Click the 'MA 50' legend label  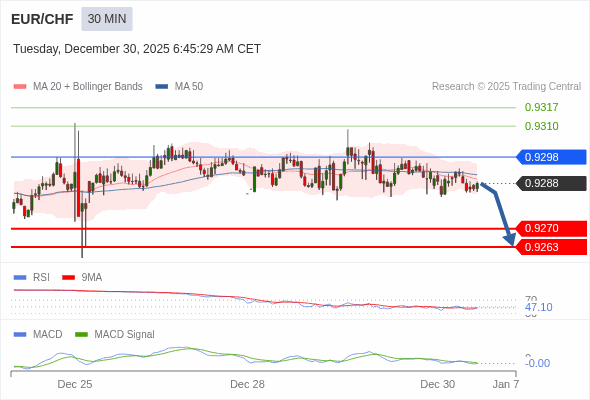click(x=189, y=87)
